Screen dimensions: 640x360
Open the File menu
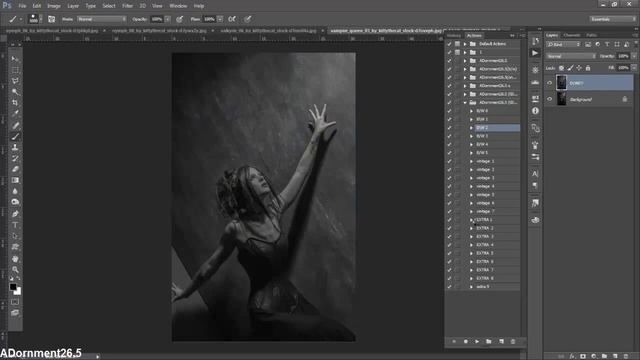(x=22, y=6)
